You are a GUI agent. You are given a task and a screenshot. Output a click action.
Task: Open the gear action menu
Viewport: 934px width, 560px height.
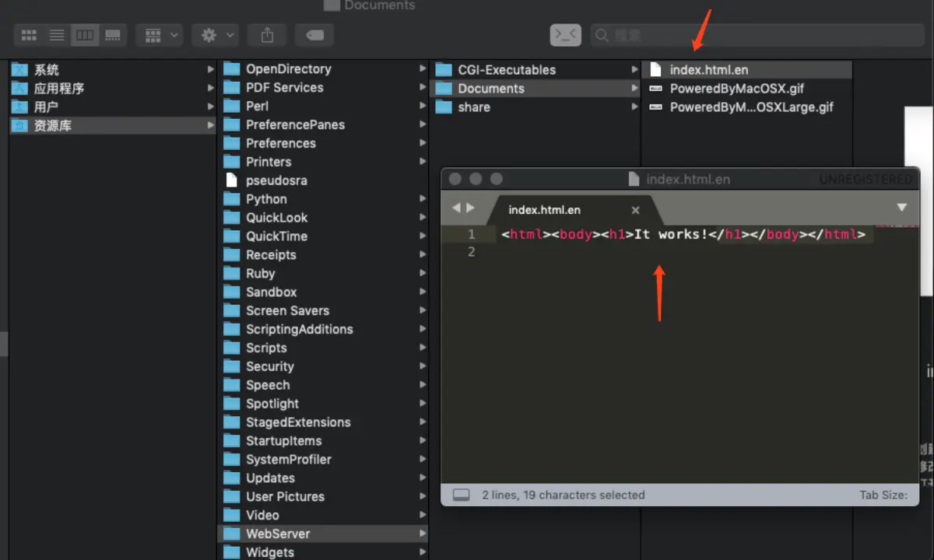point(216,35)
